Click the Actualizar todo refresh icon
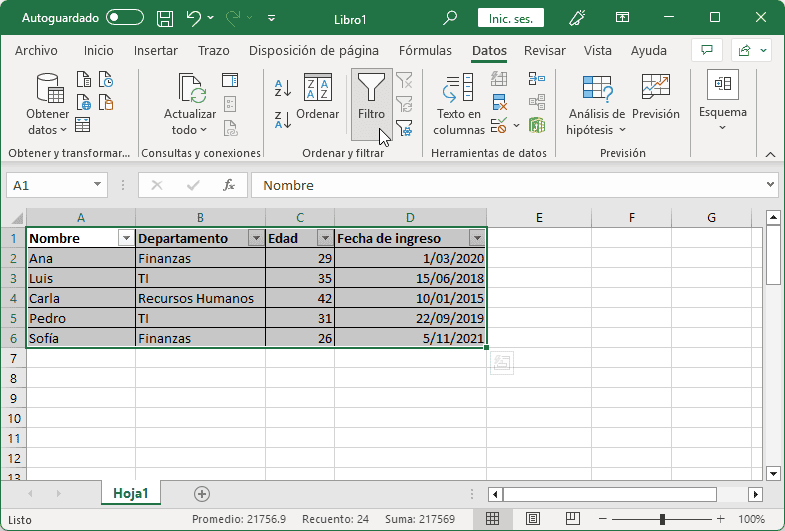785x531 pixels. [190, 90]
